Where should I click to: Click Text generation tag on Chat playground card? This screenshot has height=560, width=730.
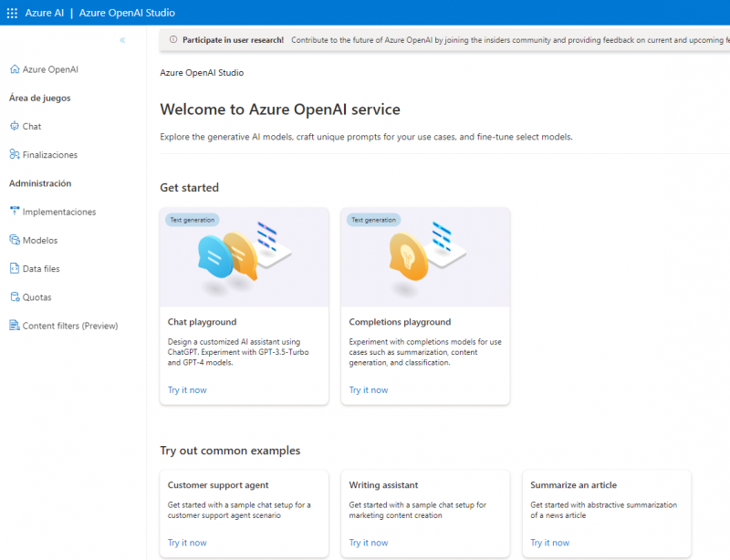pyautogui.click(x=192, y=220)
